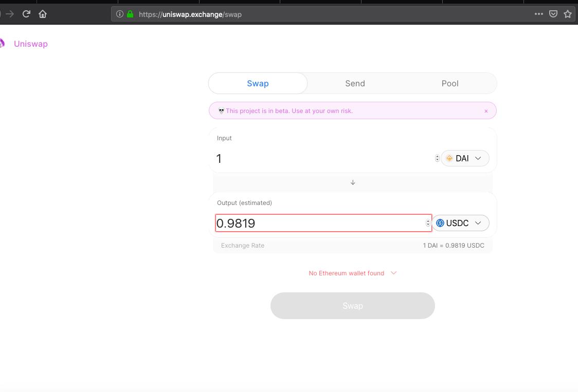
Task: Click the beta warning message text
Action: (289, 111)
